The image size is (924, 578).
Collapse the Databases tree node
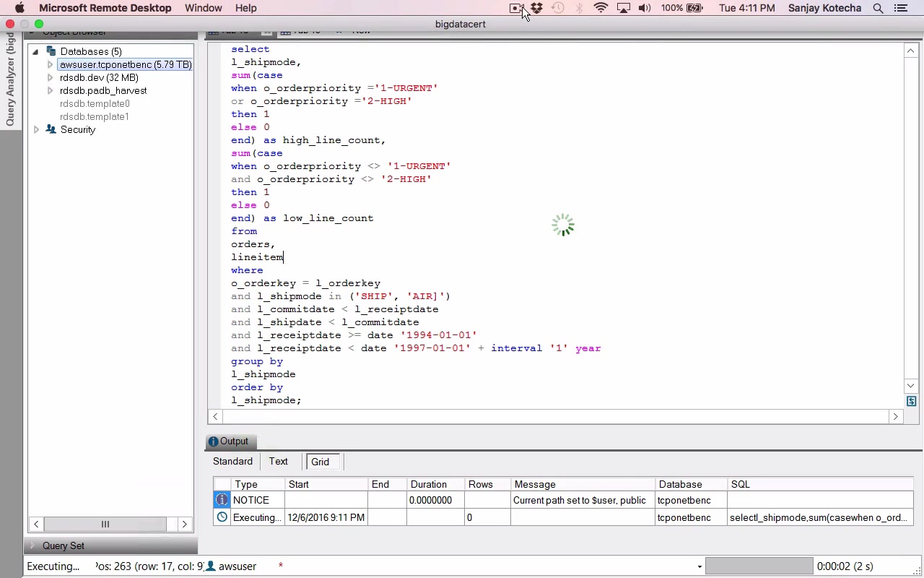tap(35, 52)
